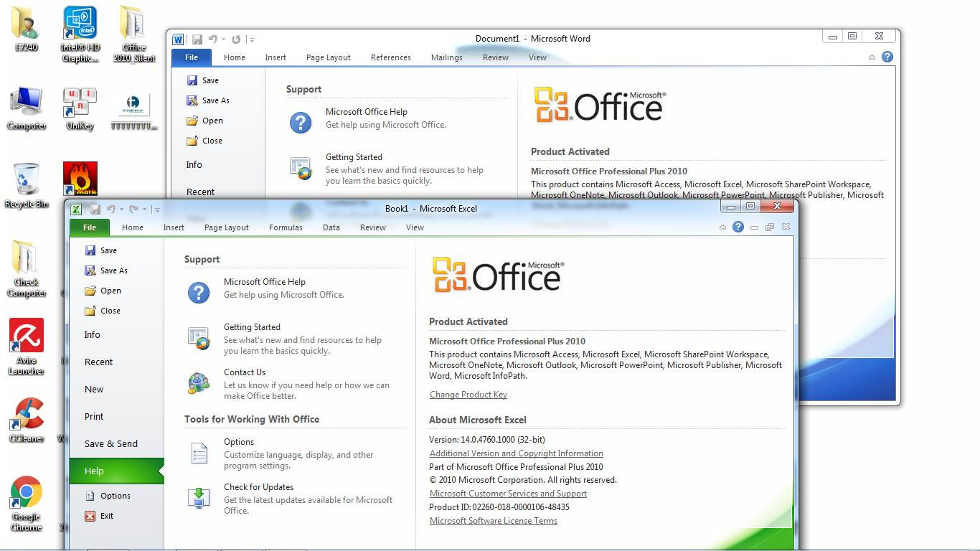The image size is (980, 551).
Task: Click the Check for Updates icon
Action: (199, 498)
